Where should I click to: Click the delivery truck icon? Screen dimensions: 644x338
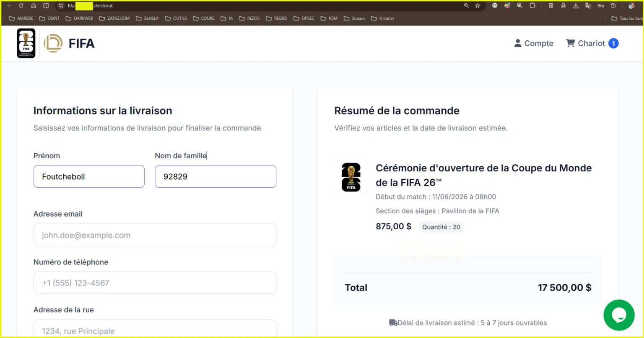tap(393, 323)
